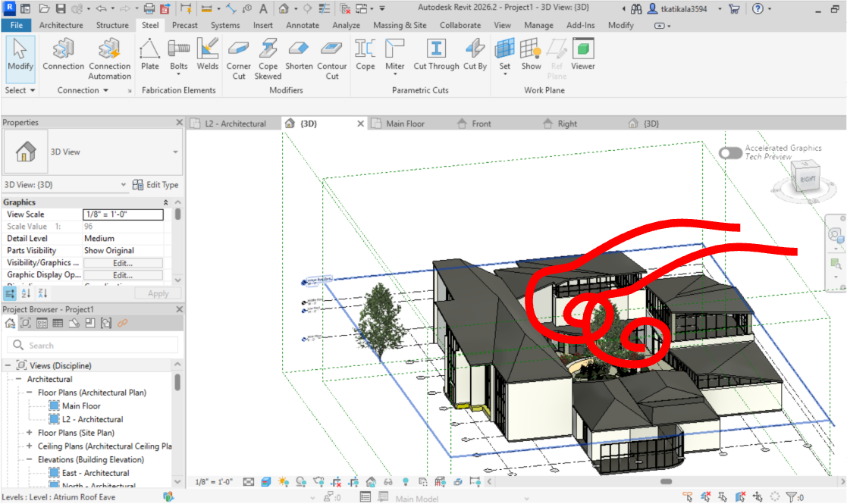Collapse the Graphics properties group
Image resolution: width=847 pixels, height=504 pixels.
(x=166, y=202)
